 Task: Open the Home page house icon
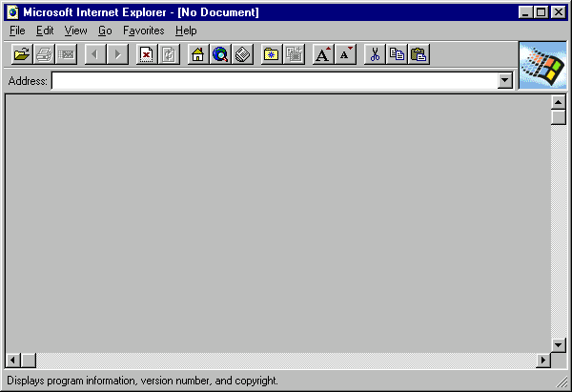198,54
